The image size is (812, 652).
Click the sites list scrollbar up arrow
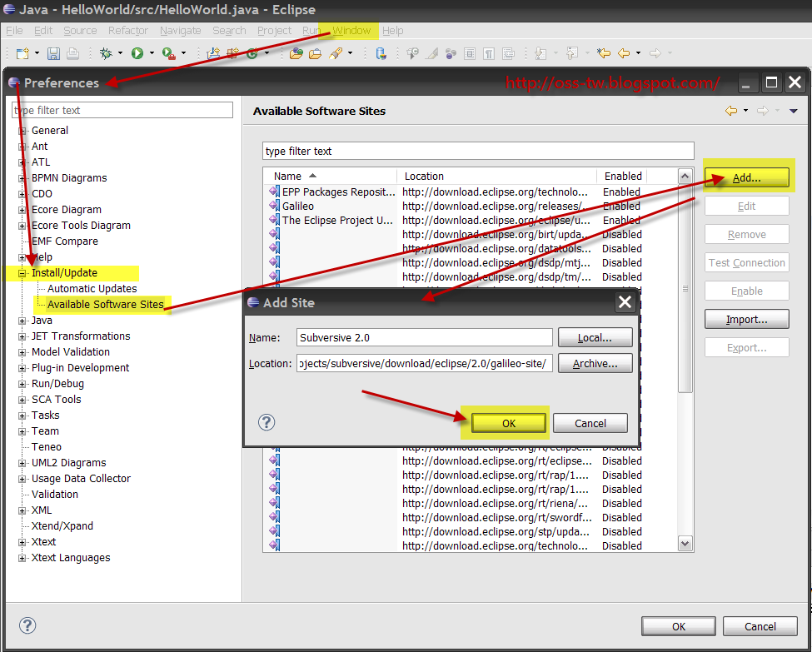click(685, 176)
